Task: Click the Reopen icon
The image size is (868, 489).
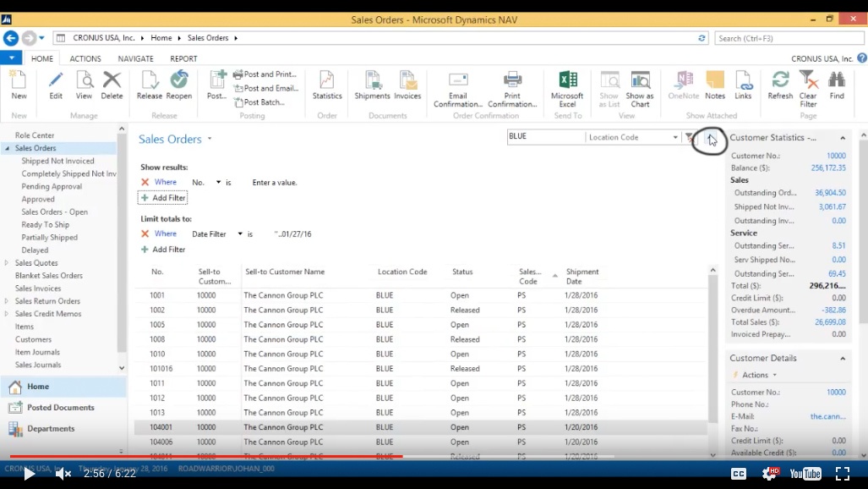Action: coord(179,81)
